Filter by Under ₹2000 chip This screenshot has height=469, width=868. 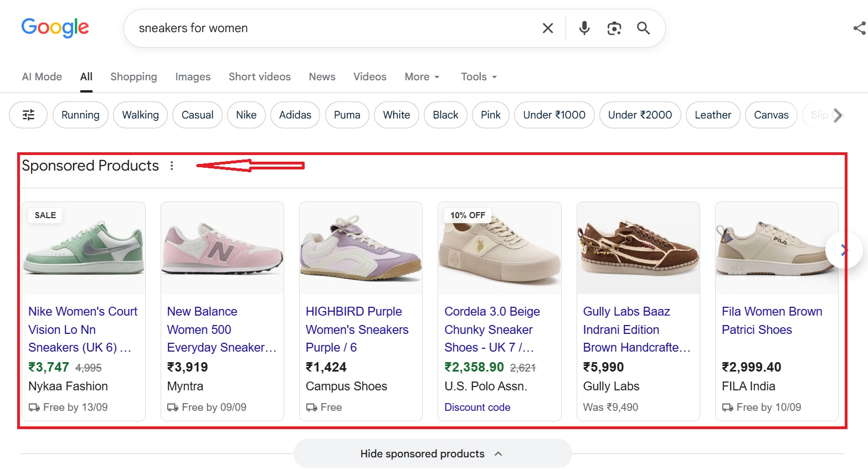tap(640, 115)
